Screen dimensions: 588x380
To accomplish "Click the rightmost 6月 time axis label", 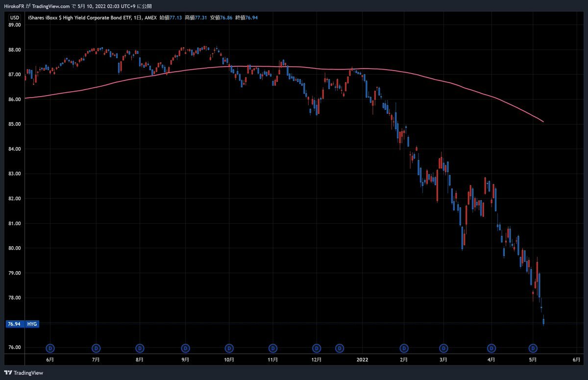I will (x=576, y=359).
